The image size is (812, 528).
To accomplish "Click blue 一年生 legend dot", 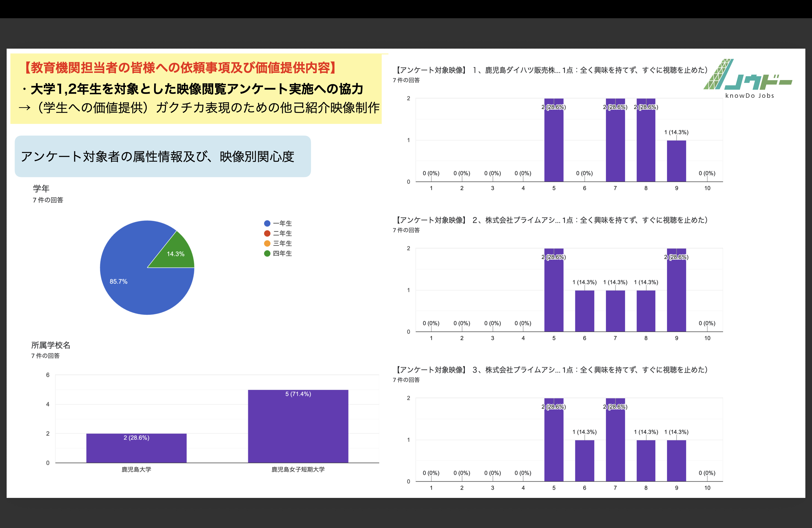I will pos(267,223).
